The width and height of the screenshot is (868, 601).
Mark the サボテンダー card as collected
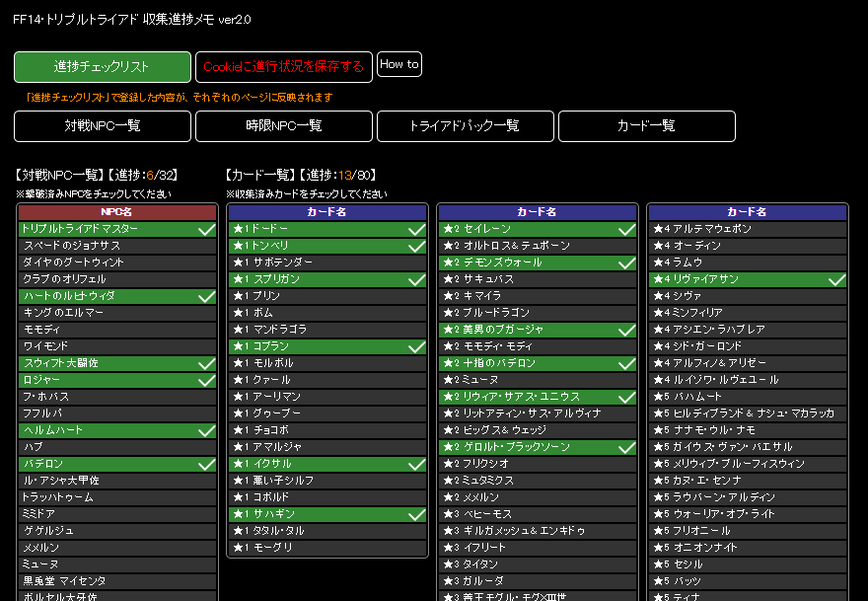click(325, 263)
